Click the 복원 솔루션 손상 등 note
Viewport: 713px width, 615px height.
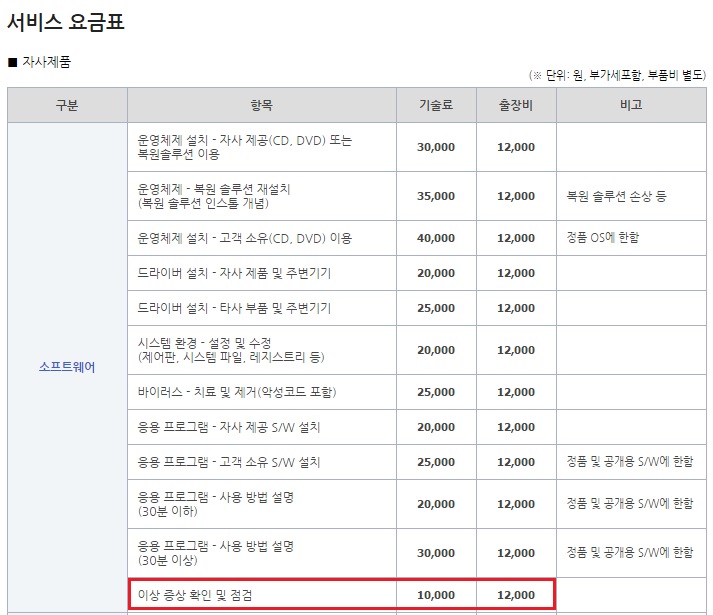[616, 196]
